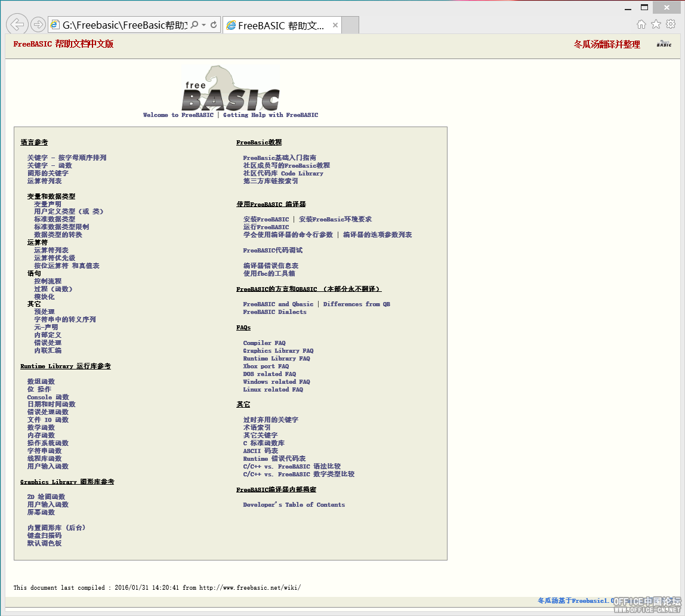685x616 pixels.
Task: Open 2D 绘图函数 link
Action: coord(47,497)
